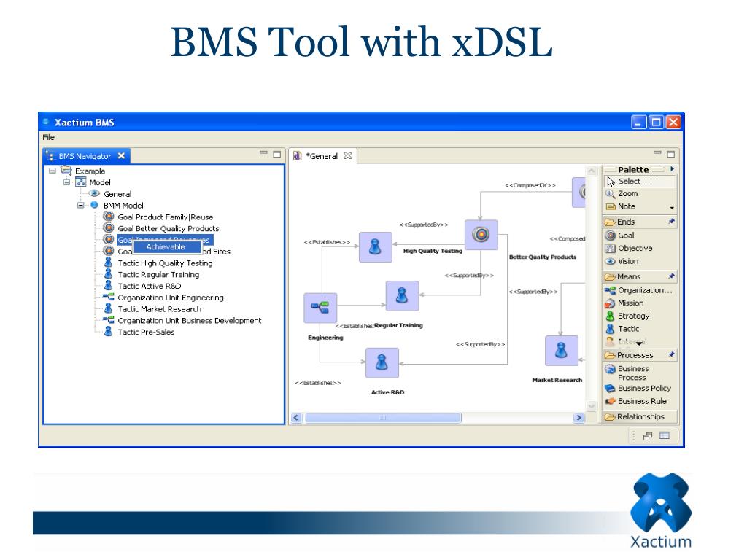Screen dimensions: 747x560
Task: Click the diagram scroll-down arrow
Action: (591, 405)
